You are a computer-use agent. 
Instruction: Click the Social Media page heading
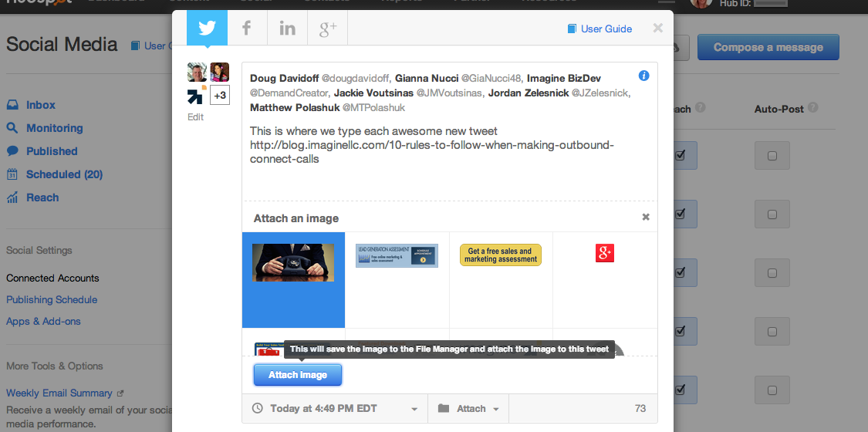pyautogui.click(x=62, y=44)
